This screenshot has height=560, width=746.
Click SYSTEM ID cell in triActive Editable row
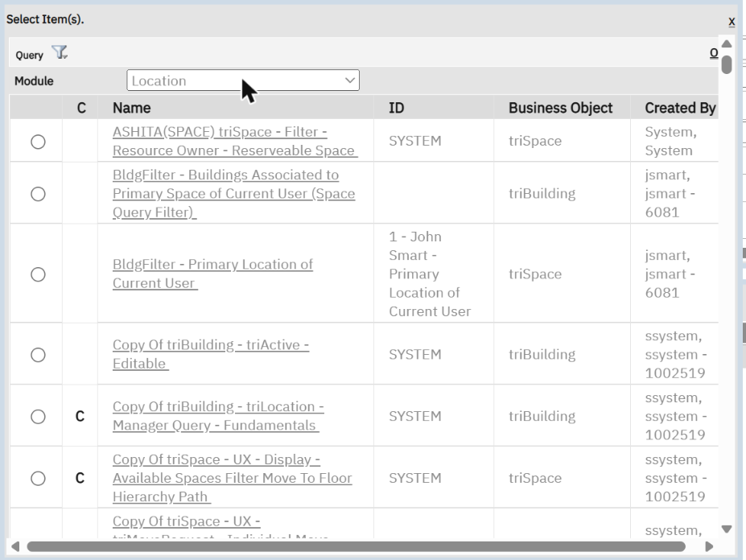tap(415, 355)
